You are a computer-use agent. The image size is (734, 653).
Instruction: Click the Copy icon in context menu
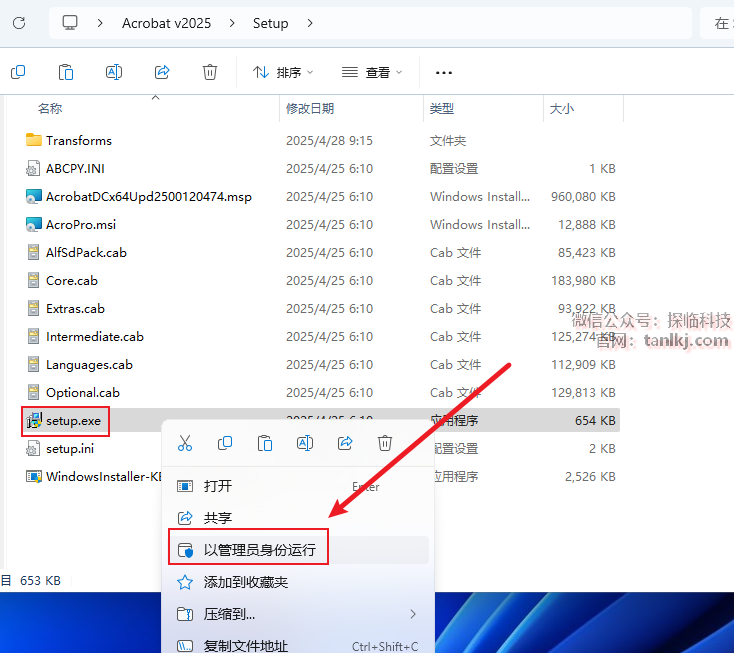click(225, 443)
